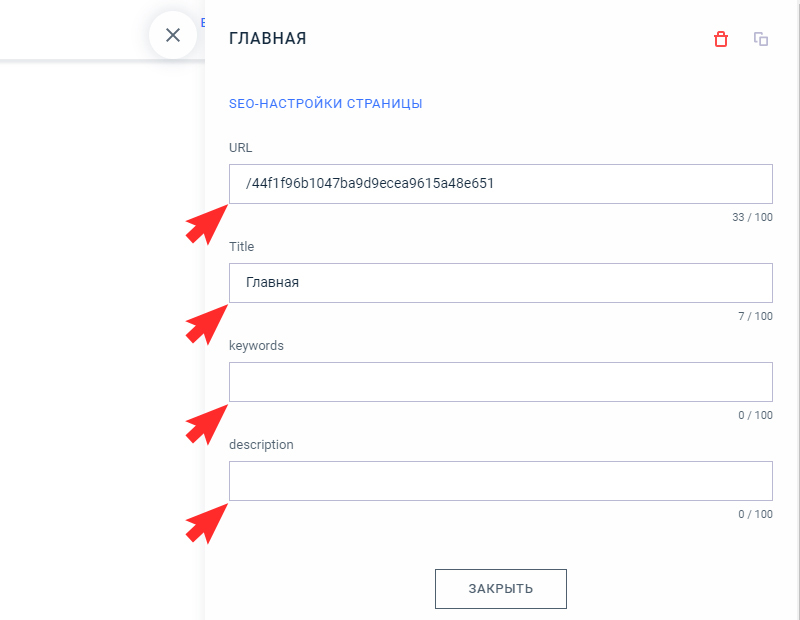Click the description 0 / 100 counter
800x620 pixels.
pos(755,514)
